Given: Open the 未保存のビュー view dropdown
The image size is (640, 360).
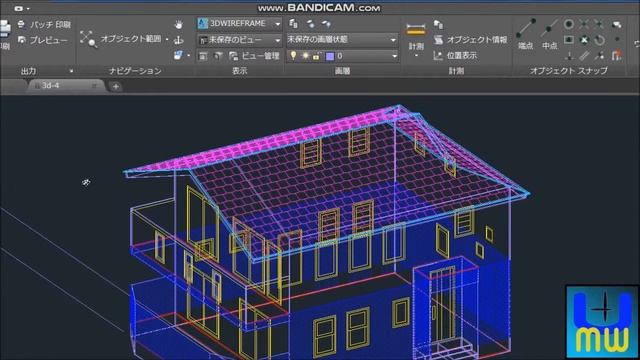Looking at the screenshot, I should pos(240,40).
